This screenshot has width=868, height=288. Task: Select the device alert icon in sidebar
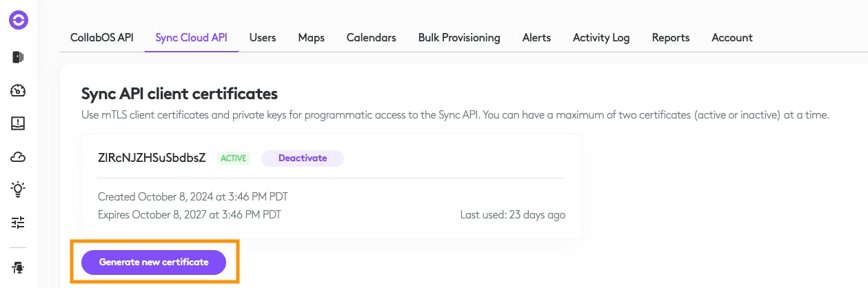(x=19, y=123)
